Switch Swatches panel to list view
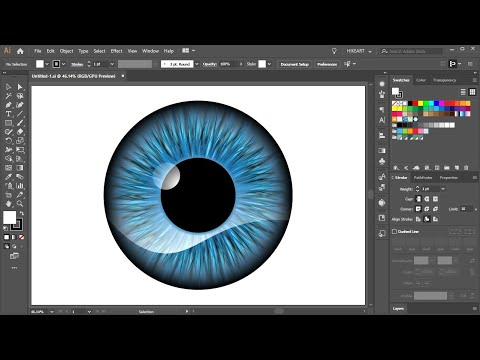This screenshot has height=360, width=480. tap(463, 92)
